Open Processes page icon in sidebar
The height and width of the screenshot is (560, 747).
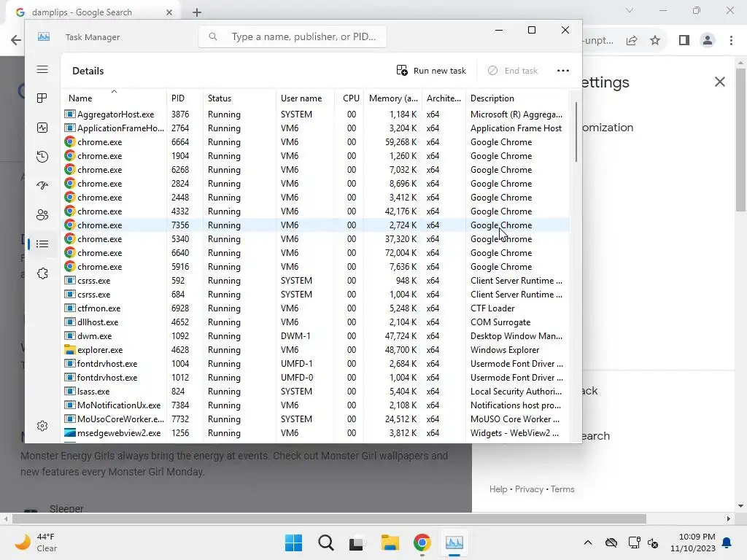point(42,98)
